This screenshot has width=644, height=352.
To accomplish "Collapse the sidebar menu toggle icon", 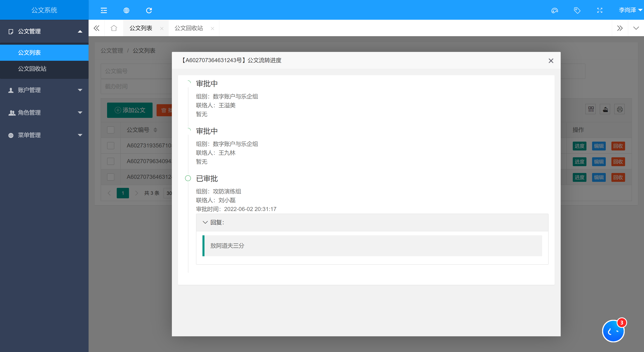I will (104, 10).
